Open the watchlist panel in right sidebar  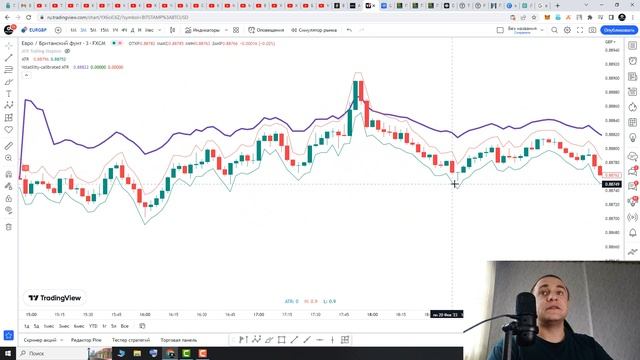pyautogui.click(x=632, y=45)
